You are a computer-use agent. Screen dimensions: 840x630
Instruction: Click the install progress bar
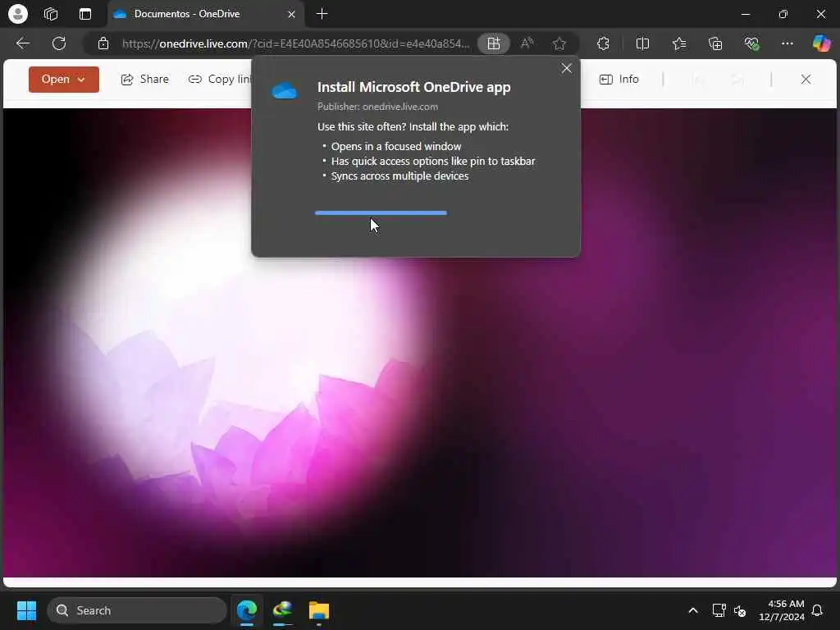(381, 212)
